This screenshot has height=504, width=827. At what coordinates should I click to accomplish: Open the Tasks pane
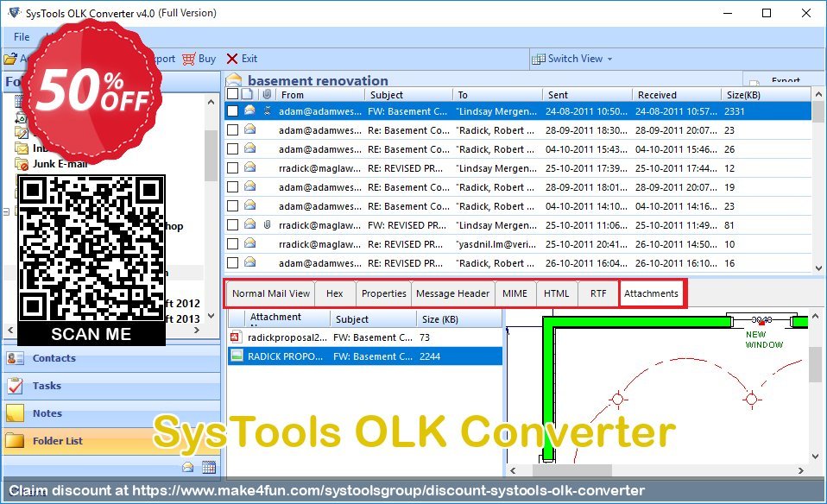pos(111,386)
